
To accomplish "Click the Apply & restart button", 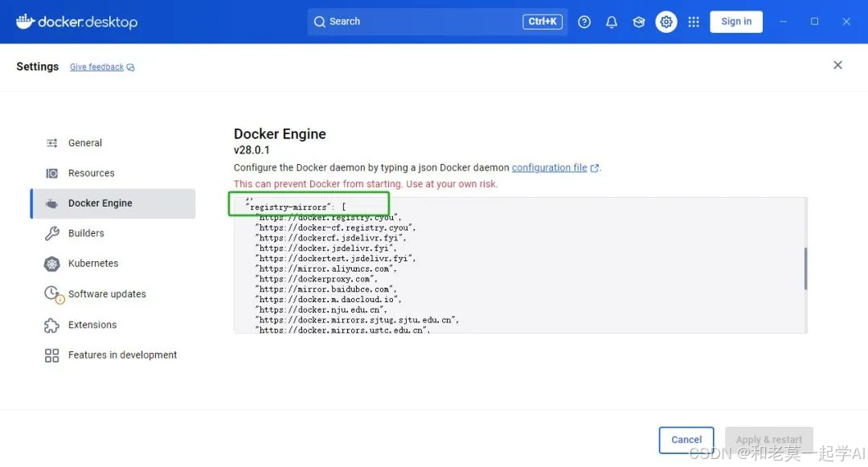I will (769, 440).
